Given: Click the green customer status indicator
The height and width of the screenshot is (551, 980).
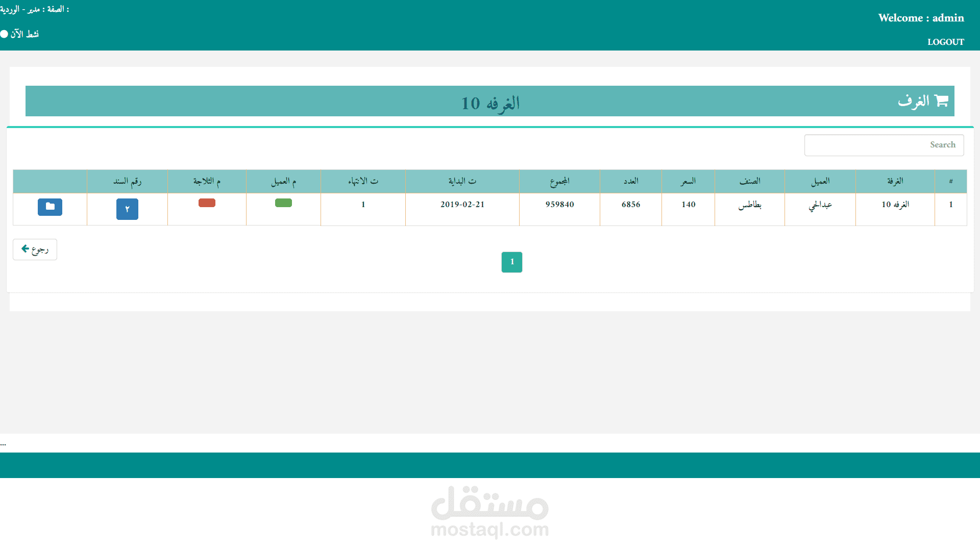Looking at the screenshot, I should (283, 203).
